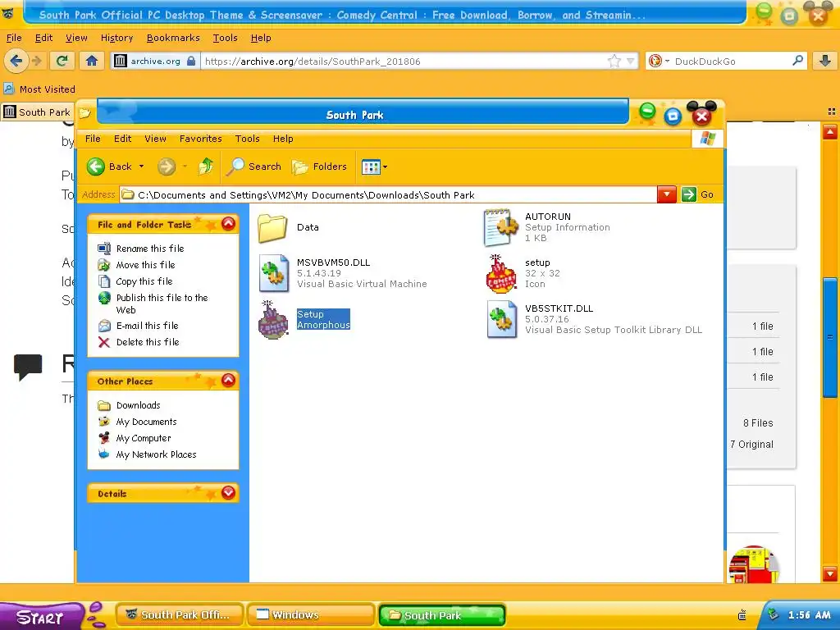
Task: Click Publish this file to the Web
Action: click(x=162, y=304)
